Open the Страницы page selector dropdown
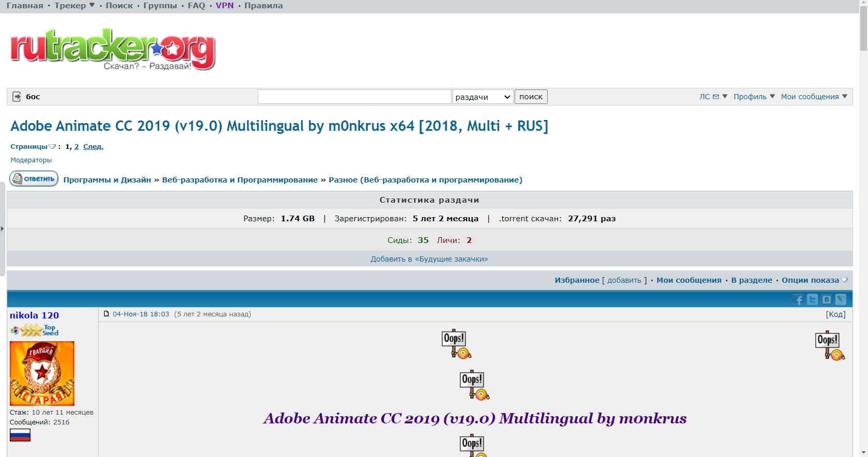The height and width of the screenshot is (457, 868). click(x=33, y=147)
